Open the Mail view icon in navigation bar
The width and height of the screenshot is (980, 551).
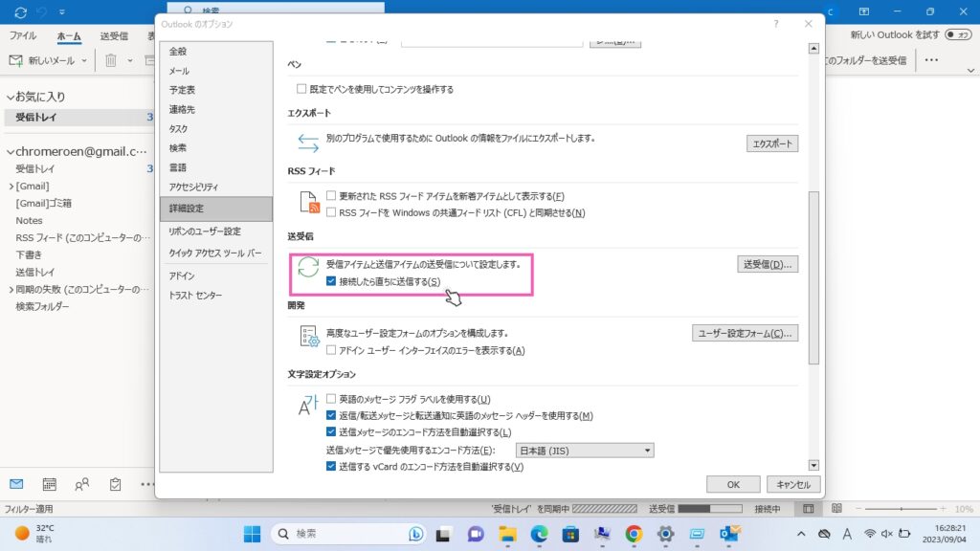pos(16,484)
